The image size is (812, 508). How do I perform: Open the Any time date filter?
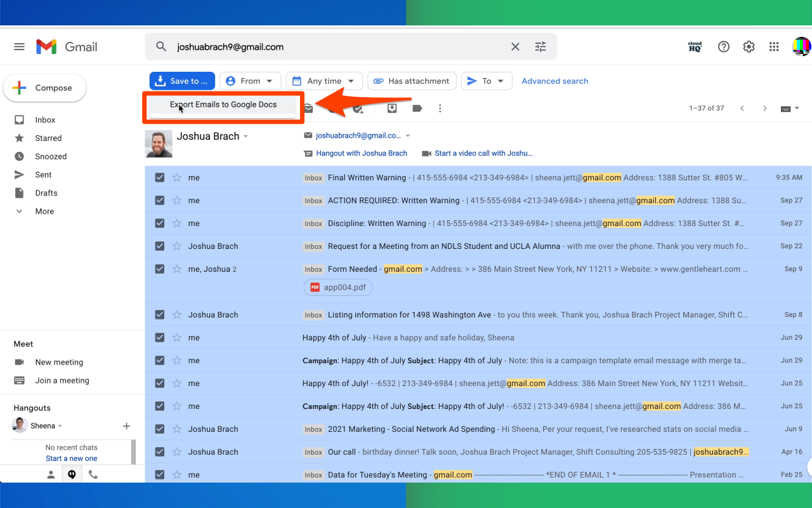click(x=324, y=81)
